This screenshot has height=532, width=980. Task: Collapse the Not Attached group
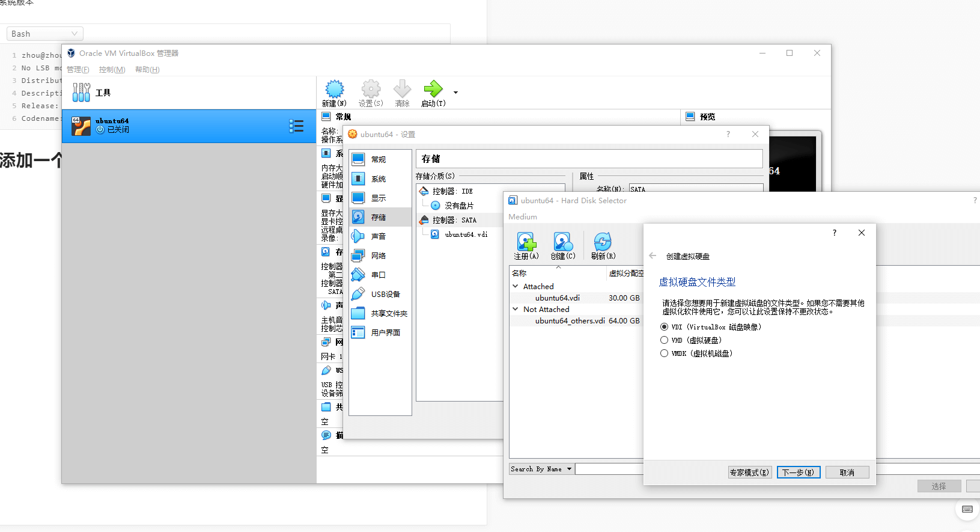coord(515,309)
